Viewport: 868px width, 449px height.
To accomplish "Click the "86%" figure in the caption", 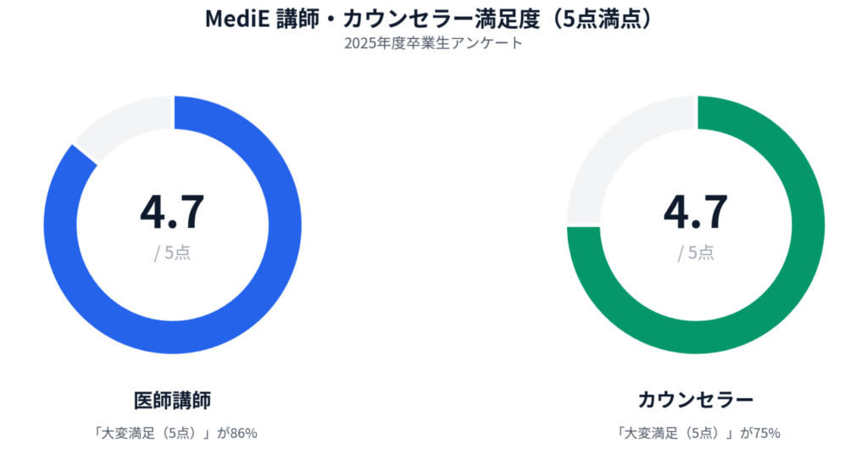I will [242, 433].
